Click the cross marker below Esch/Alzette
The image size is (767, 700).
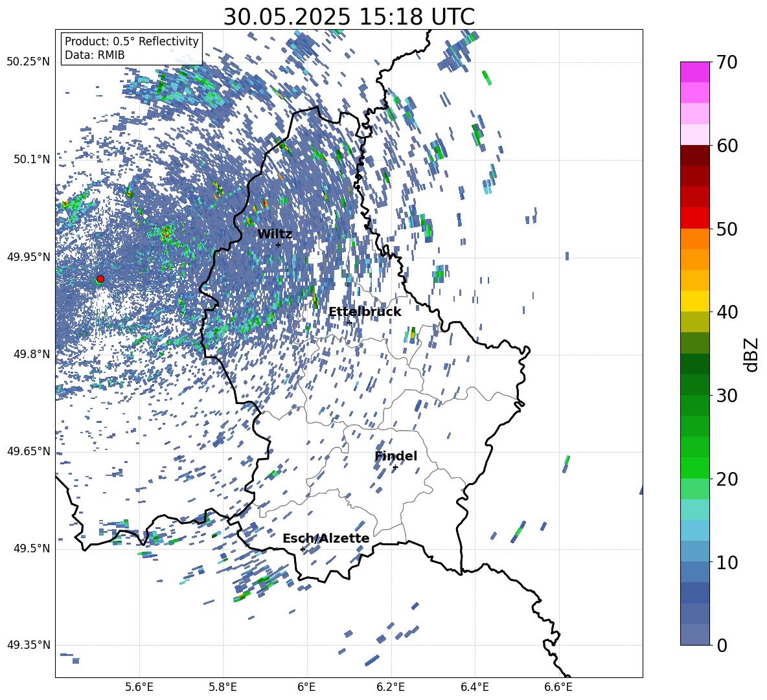303,549
